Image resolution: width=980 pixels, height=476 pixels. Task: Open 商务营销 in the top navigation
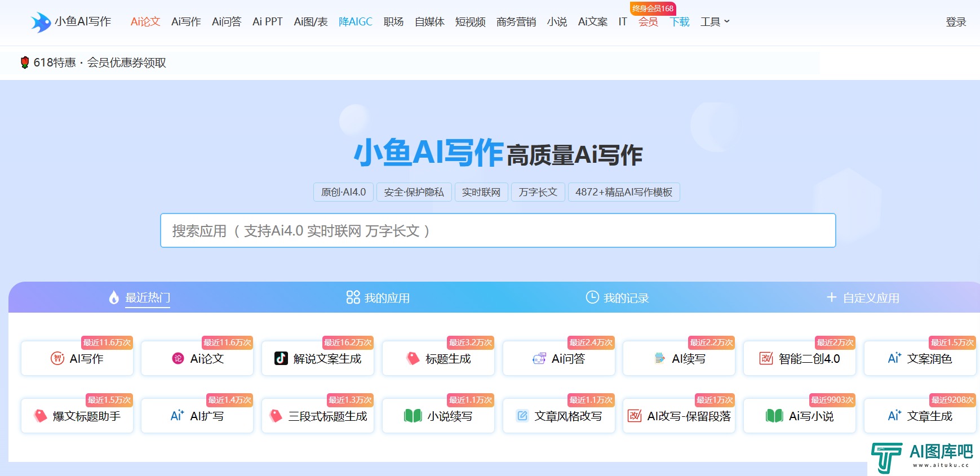point(516,22)
